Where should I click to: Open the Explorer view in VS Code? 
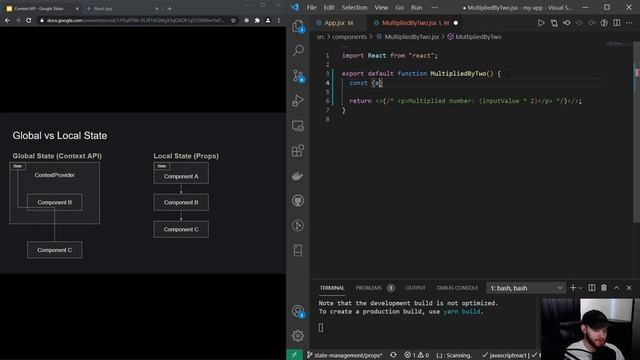pyautogui.click(x=298, y=26)
